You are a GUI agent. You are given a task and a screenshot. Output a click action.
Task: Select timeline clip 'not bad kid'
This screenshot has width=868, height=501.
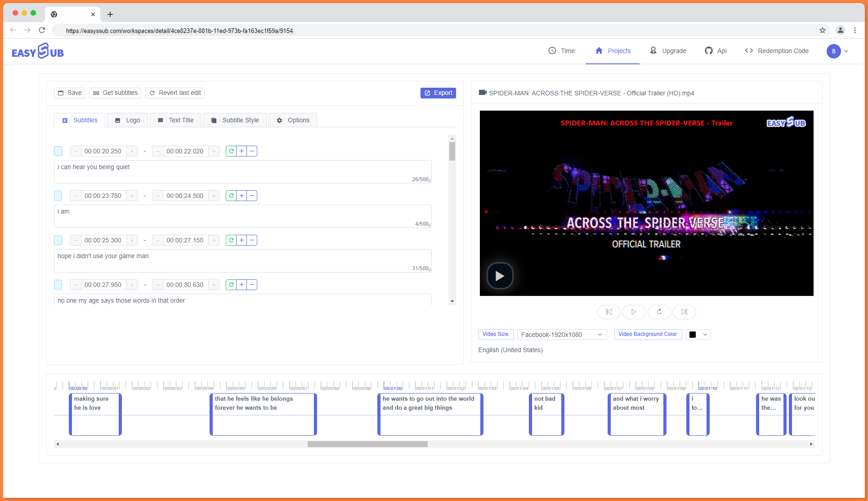[x=546, y=414]
